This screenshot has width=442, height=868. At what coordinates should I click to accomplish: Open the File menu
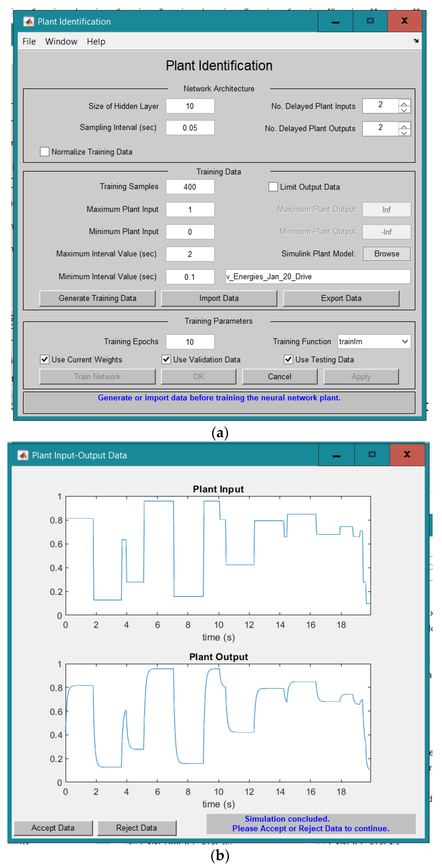tap(29, 41)
